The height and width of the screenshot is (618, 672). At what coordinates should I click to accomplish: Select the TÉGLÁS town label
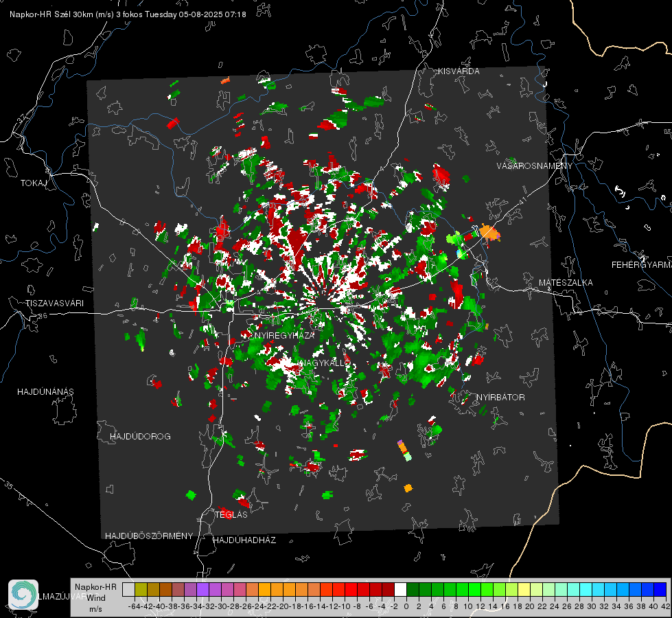[x=231, y=515]
